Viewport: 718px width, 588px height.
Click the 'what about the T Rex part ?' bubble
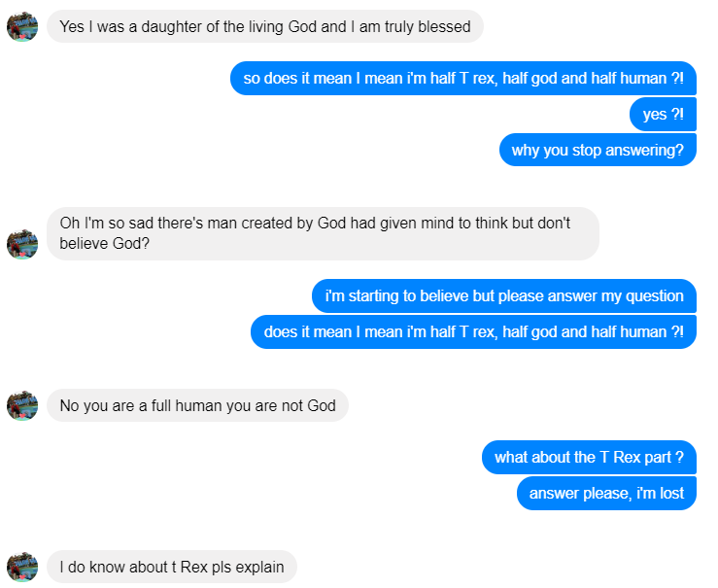589,457
